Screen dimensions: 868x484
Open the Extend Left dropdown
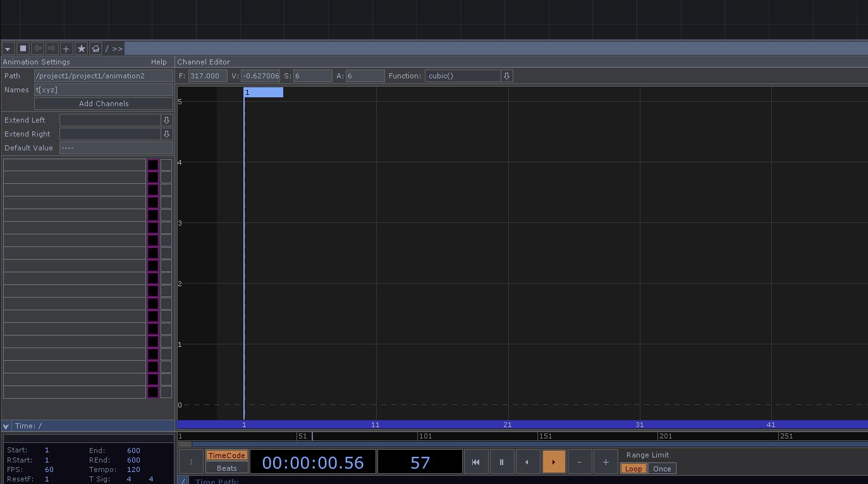point(167,120)
